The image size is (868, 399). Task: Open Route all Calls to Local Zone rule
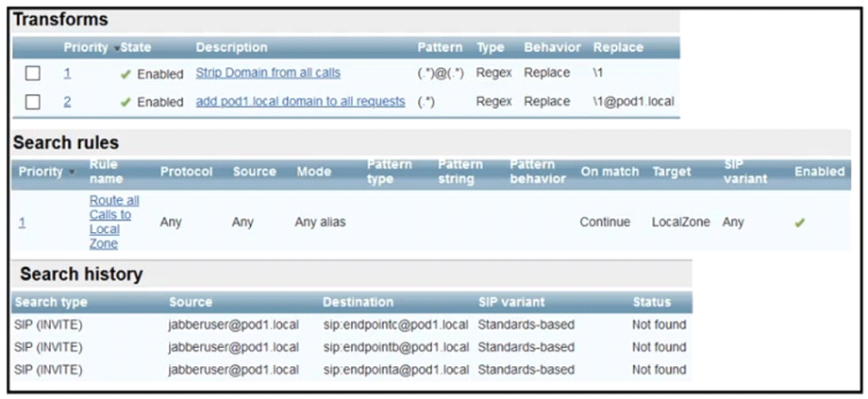(114, 223)
